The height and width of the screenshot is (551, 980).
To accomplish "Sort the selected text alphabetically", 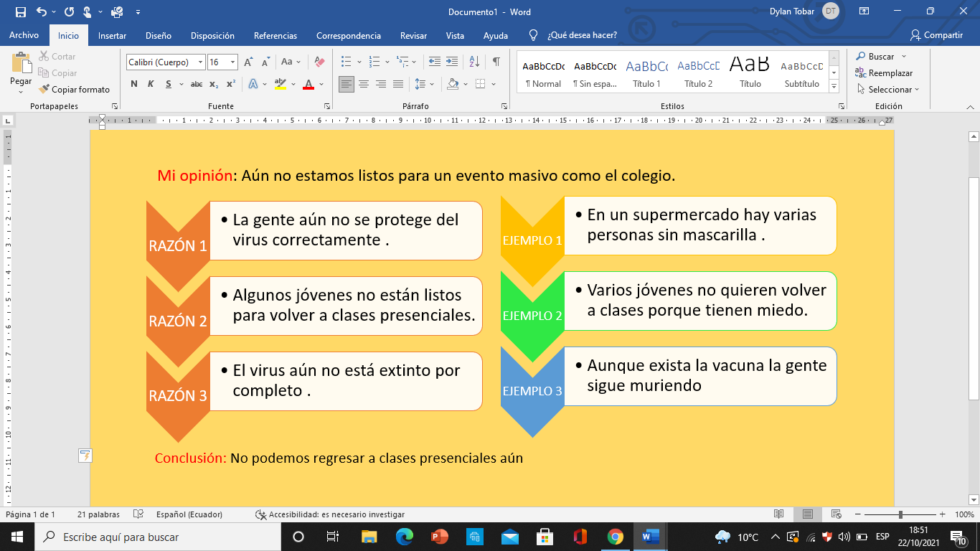I will click(474, 62).
